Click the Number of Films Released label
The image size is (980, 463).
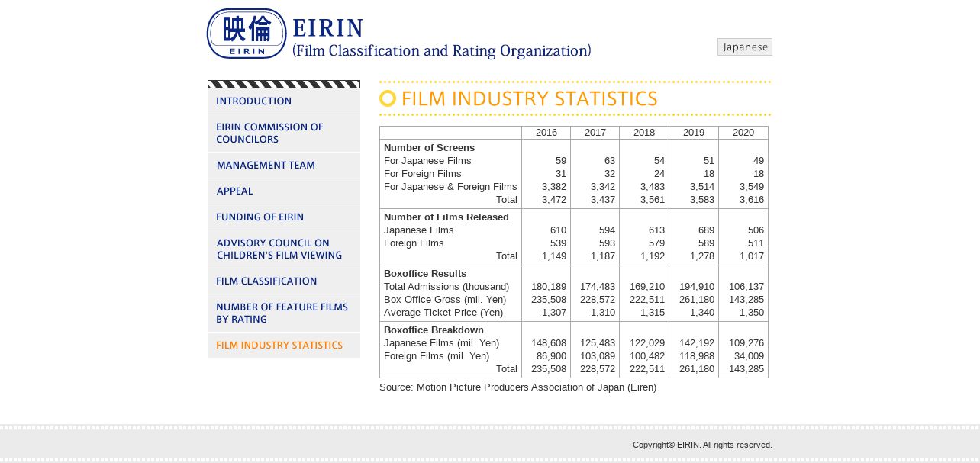point(446,217)
